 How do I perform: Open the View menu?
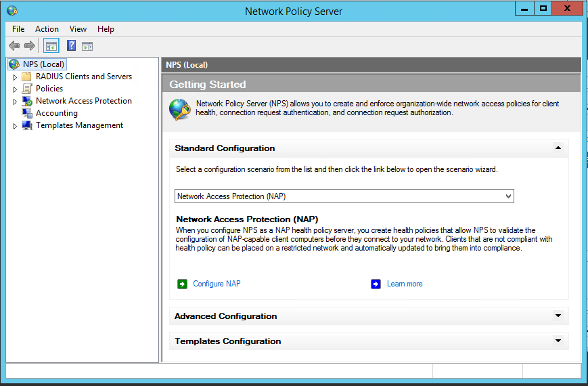click(x=78, y=29)
